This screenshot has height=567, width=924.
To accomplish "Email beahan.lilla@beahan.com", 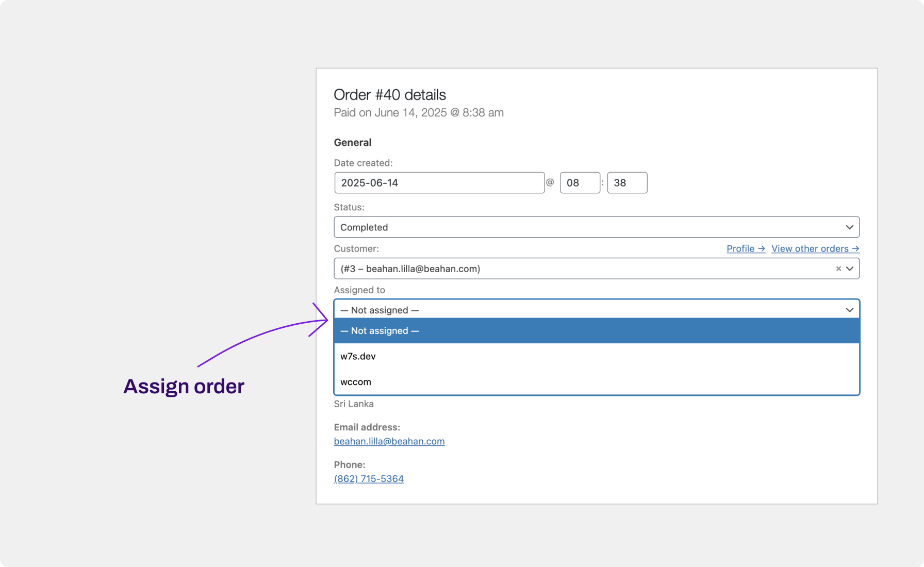I will tap(389, 441).
